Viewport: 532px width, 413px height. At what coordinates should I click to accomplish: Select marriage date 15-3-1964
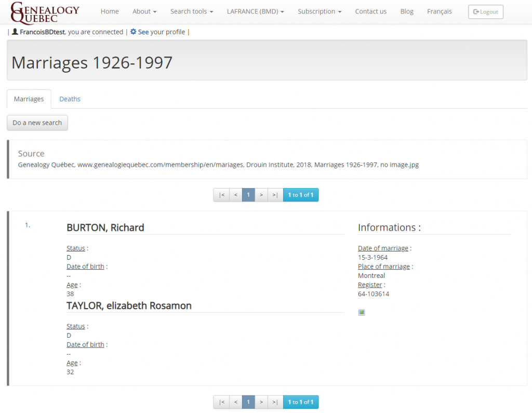coord(373,257)
